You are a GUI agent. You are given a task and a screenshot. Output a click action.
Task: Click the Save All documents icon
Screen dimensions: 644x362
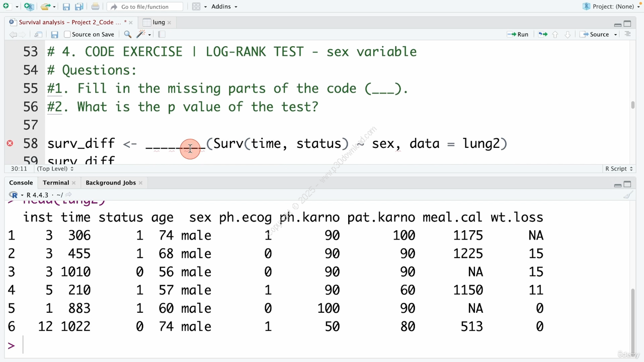79,7
